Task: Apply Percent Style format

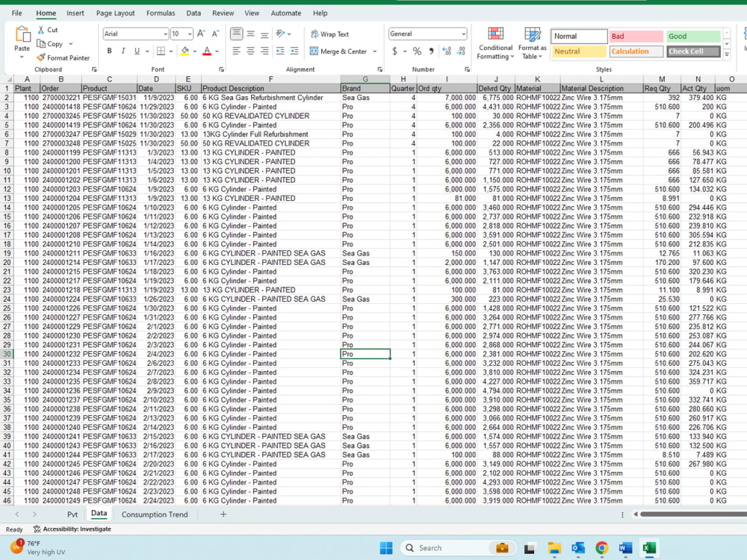Action: tap(417, 51)
